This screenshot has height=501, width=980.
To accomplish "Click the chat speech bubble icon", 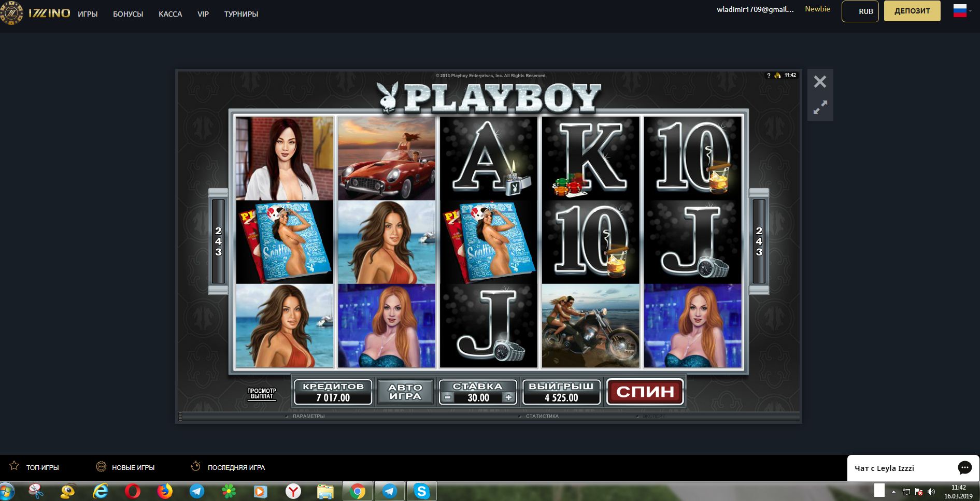I will tap(964, 468).
